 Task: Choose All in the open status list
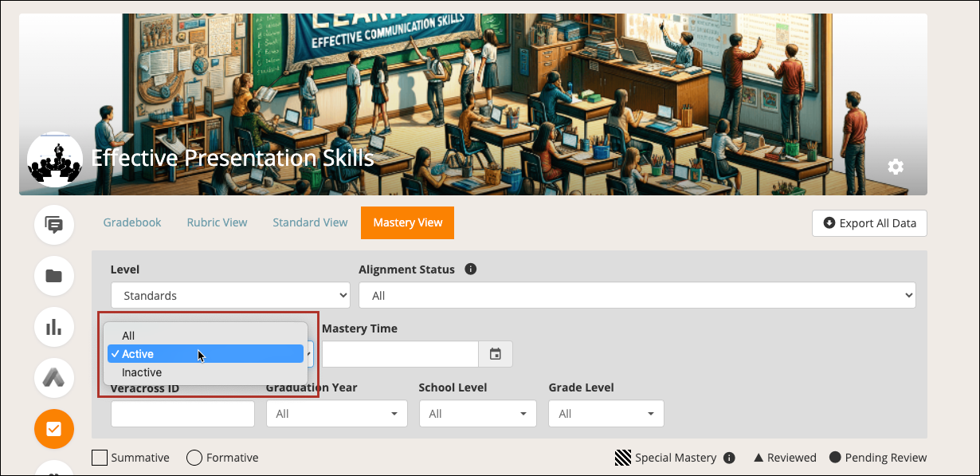(x=128, y=336)
